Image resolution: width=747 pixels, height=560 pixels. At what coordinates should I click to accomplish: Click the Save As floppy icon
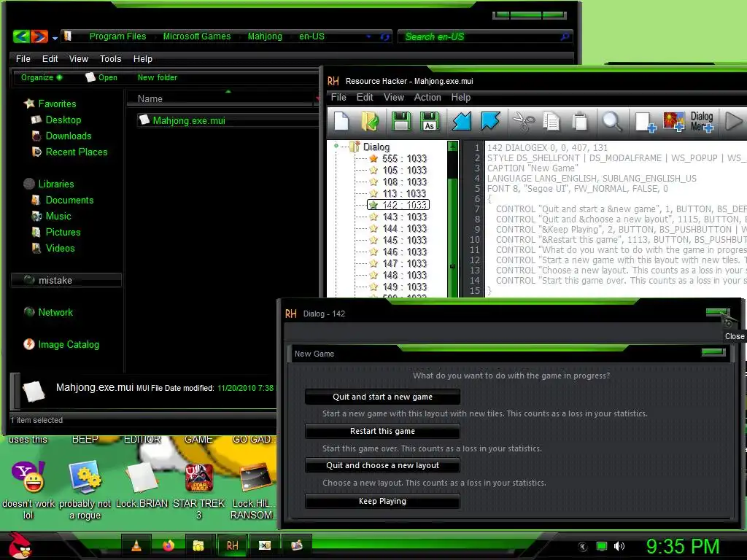(x=430, y=121)
